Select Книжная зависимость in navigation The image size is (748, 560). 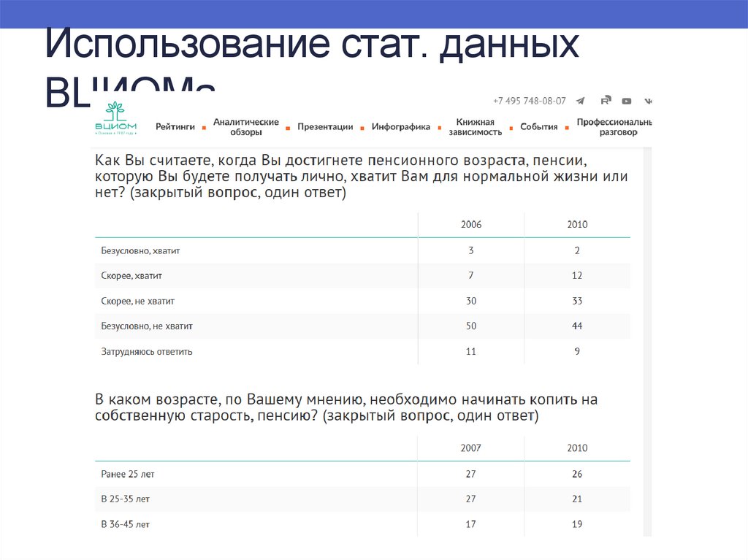pos(475,127)
